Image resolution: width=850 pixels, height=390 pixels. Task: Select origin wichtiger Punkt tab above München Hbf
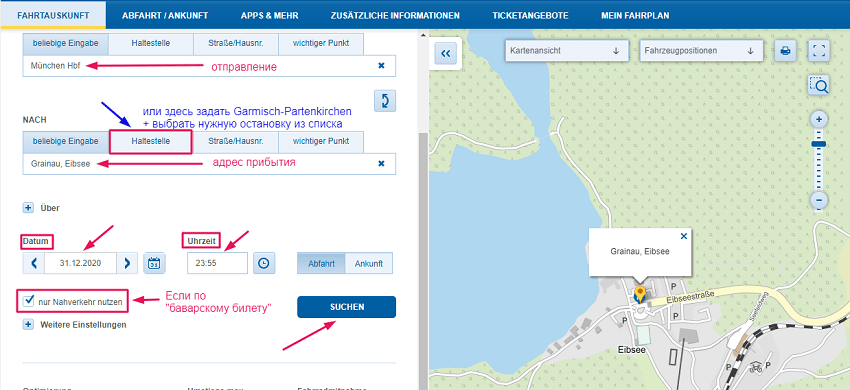[321, 43]
